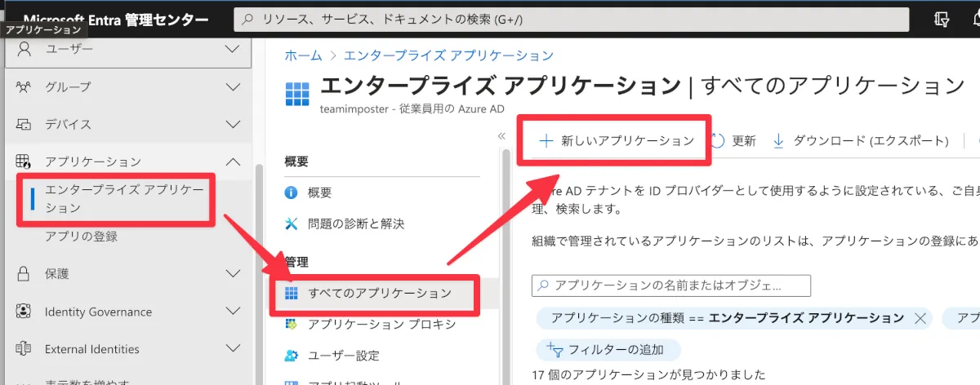Screen dimensions: 980x385
Task: Expand the External Identities chevron
Action: click(234, 349)
